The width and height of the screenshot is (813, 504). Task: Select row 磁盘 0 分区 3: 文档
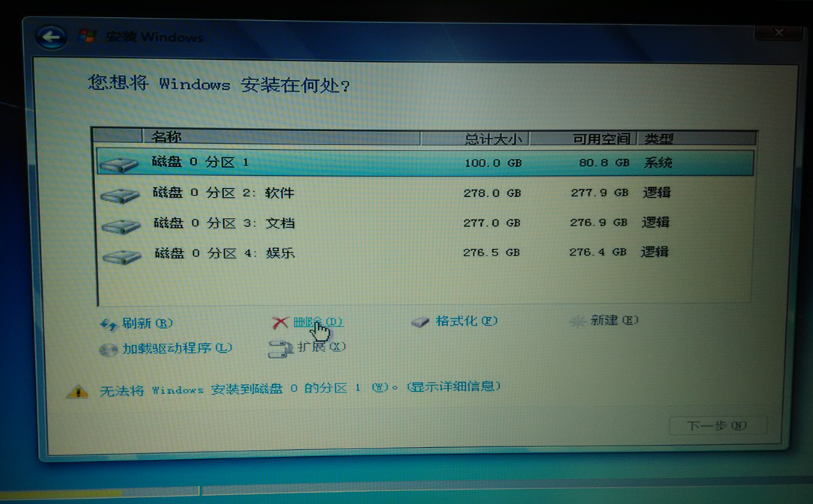click(425, 223)
